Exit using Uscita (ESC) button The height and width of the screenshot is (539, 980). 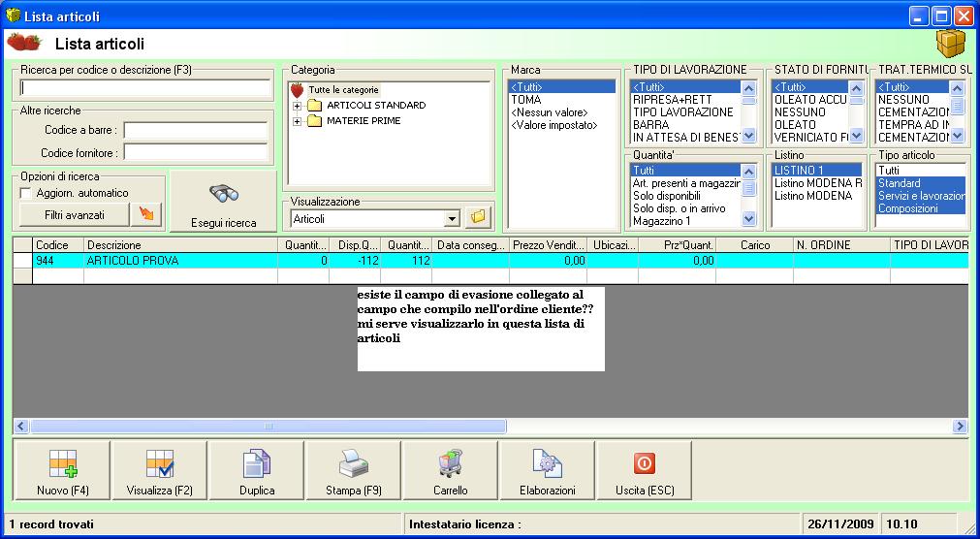click(x=645, y=470)
